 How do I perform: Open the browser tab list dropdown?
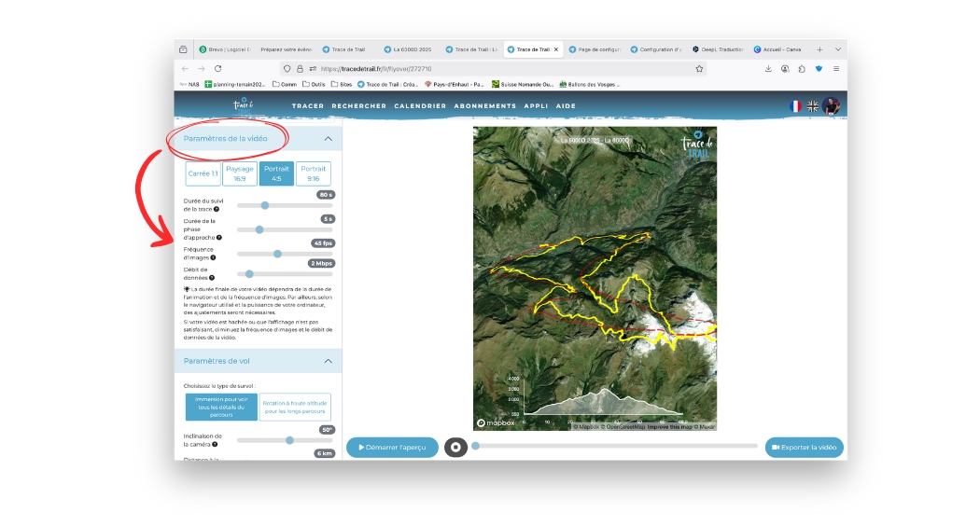coord(837,49)
